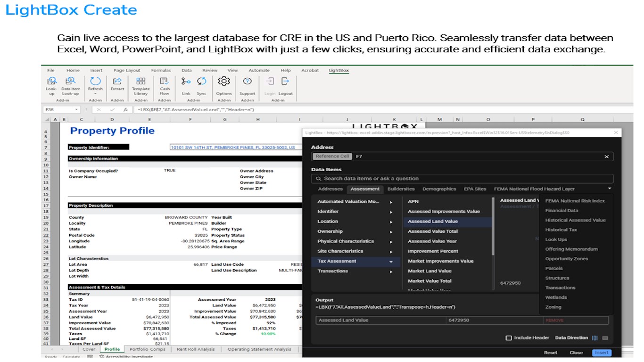Expand the Location category

391,222
